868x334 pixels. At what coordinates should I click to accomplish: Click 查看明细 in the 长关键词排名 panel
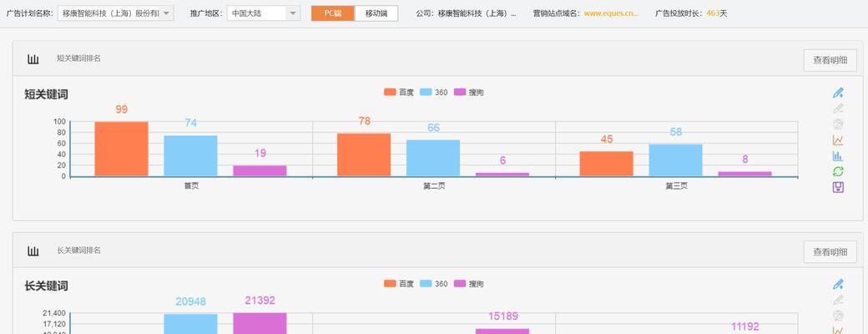(830, 252)
